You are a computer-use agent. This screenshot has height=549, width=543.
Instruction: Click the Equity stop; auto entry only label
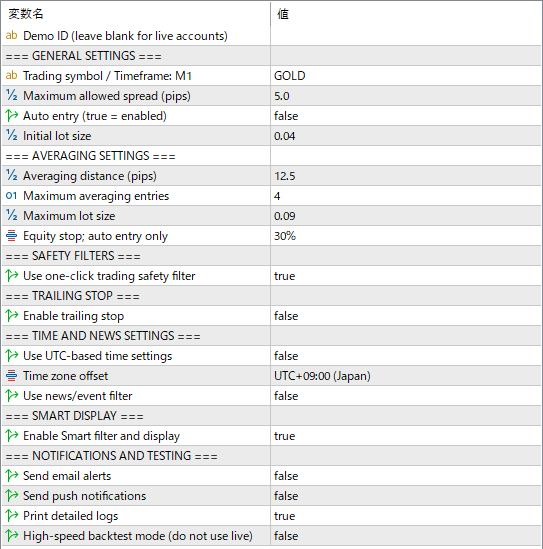point(95,236)
